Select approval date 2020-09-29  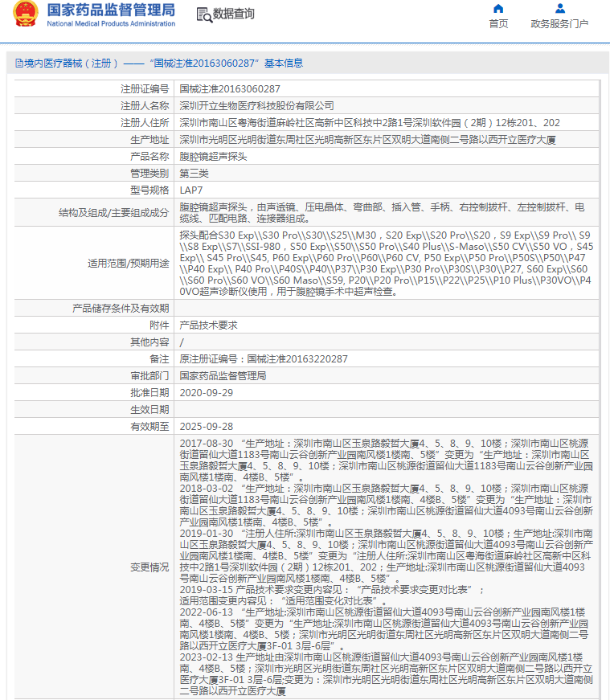(207, 393)
